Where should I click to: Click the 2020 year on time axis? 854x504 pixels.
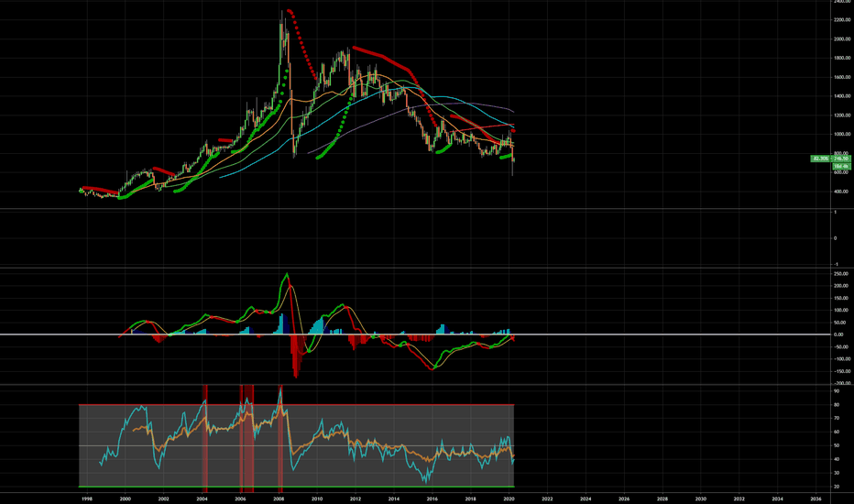pyautogui.click(x=509, y=499)
